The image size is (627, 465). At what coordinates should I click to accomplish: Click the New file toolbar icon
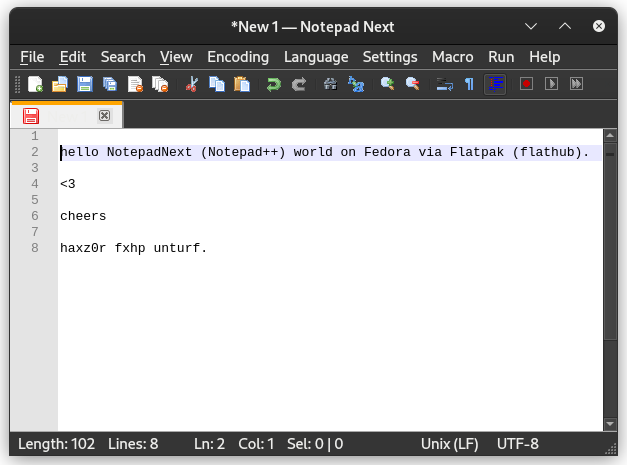35,85
